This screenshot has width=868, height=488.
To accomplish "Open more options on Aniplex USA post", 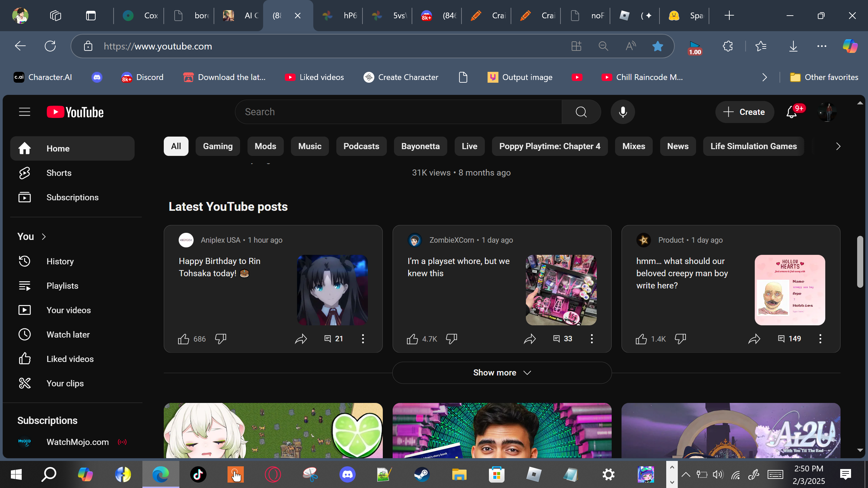I will (363, 339).
